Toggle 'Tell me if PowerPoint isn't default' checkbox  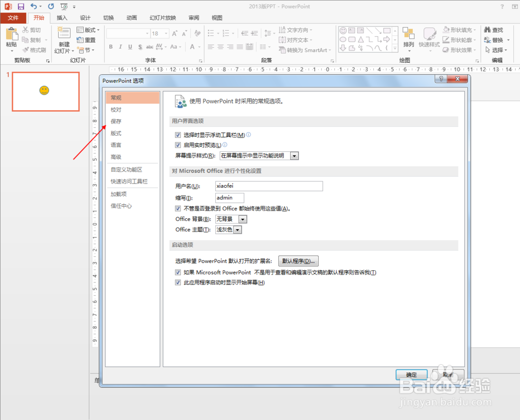click(178, 272)
